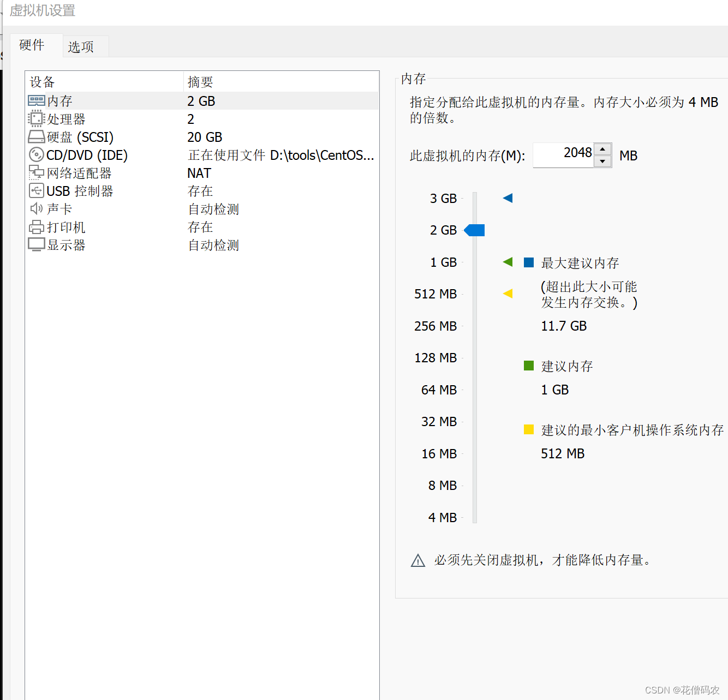Click the 1 GB slider label
728x700 pixels.
(x=443, y=262)
